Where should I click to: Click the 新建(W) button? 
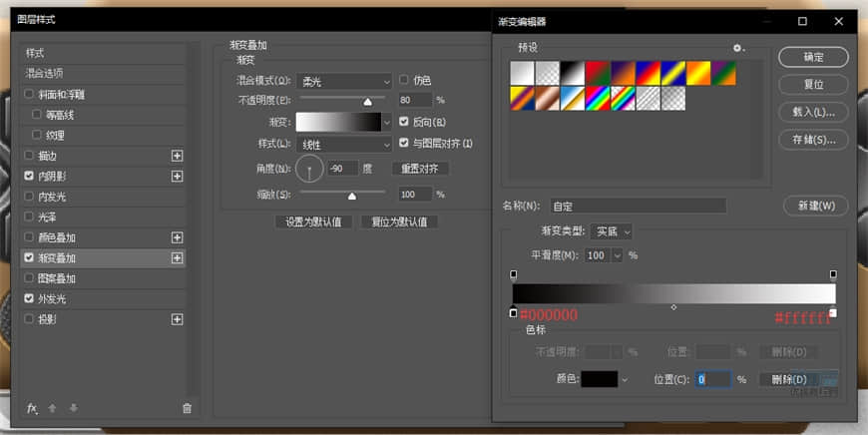[x=816, y=206]
